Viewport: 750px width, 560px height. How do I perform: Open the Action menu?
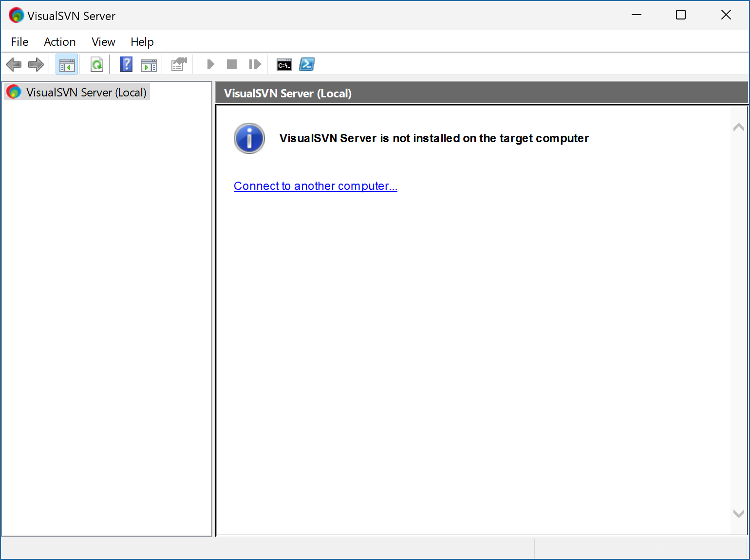pos(60,42)
